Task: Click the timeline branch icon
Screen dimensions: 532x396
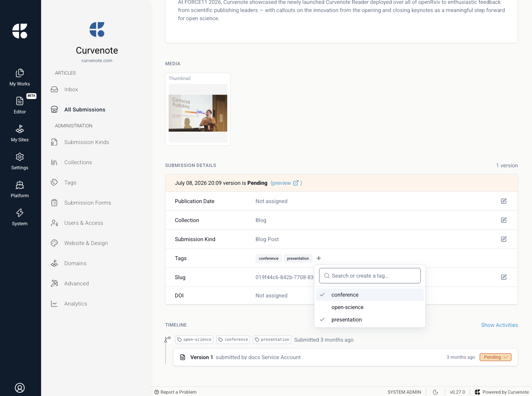Action: click(x=168, y=340)
